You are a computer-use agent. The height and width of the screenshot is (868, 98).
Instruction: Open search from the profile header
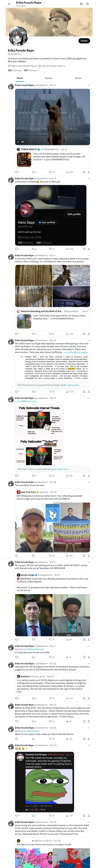pyautogui.click(x=87, y=4)
